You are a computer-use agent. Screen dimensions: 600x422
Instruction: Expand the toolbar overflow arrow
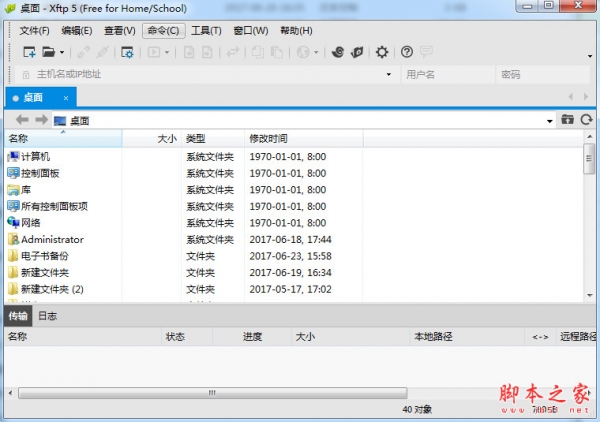(590, 56)
